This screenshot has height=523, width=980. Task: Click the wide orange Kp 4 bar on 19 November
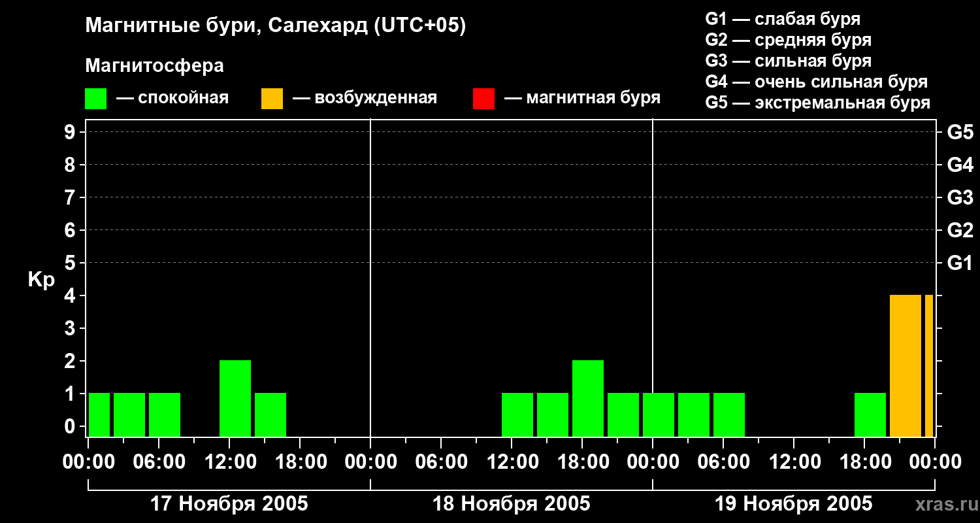coord(906,365)
